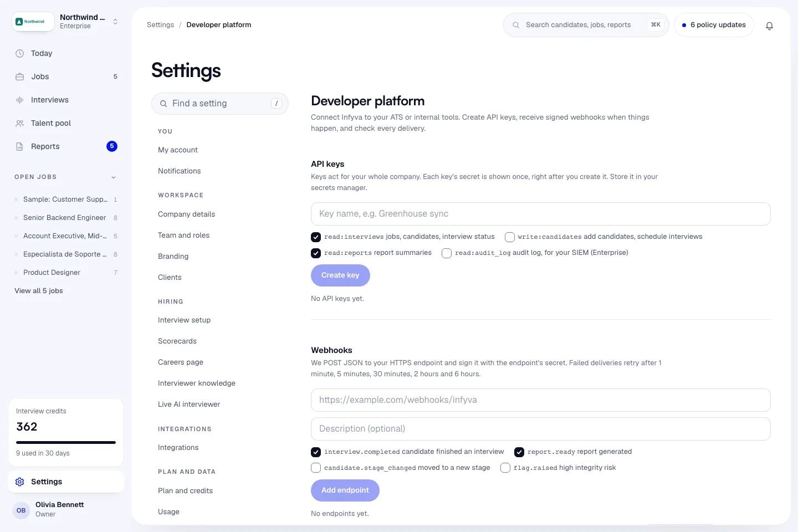Screen dimensions: 798x532
Task: Uncheck the interview.completed event checkbox
Action: pyautogui.click(x=316, y=452)
